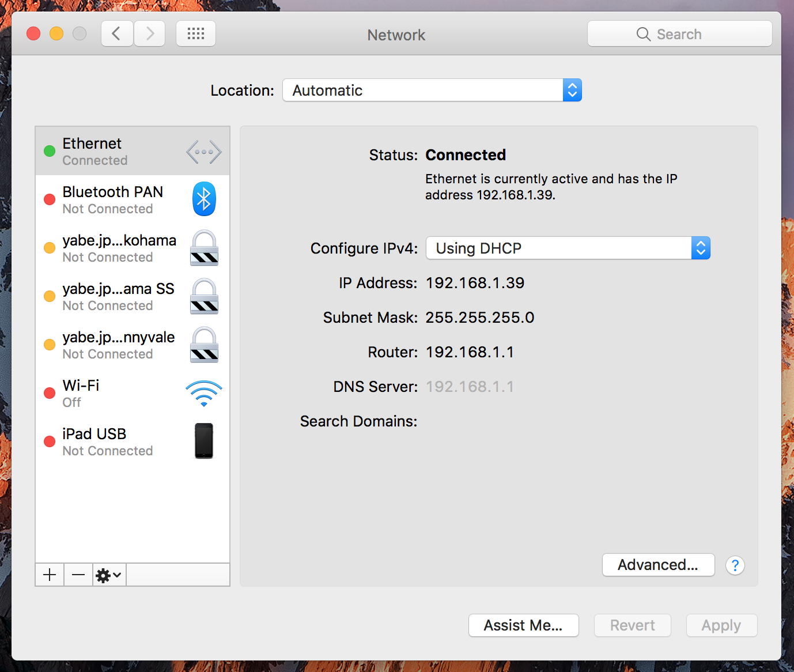
Task: Click yellow status dot for yabe.jp...kohama
Action: pos(50,248)
